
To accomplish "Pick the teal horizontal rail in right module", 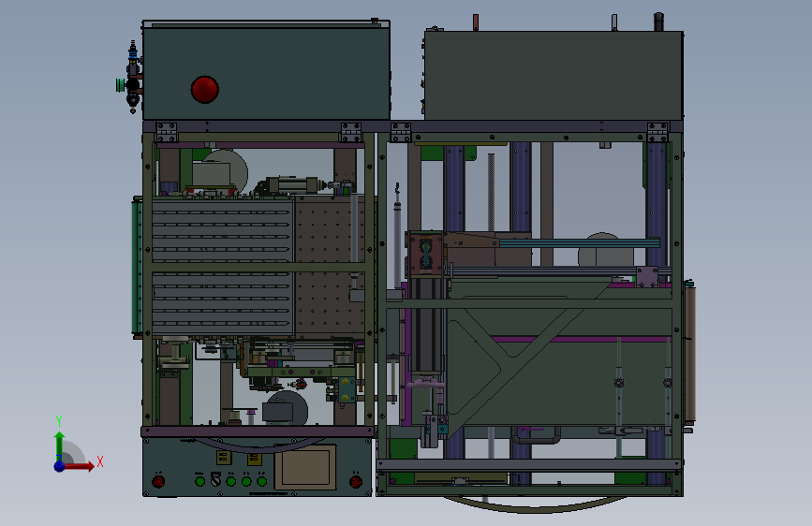I will [x=579, y=242].
